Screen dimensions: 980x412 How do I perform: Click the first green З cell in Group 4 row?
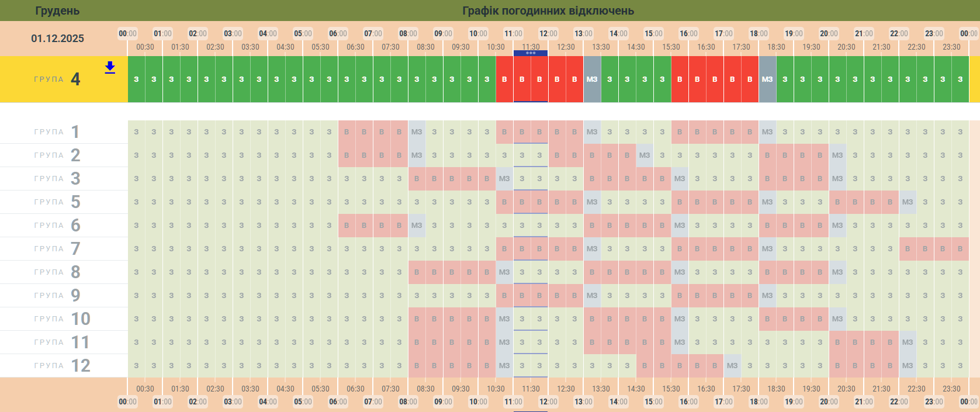pyautogui.click(x=136, y=79)
